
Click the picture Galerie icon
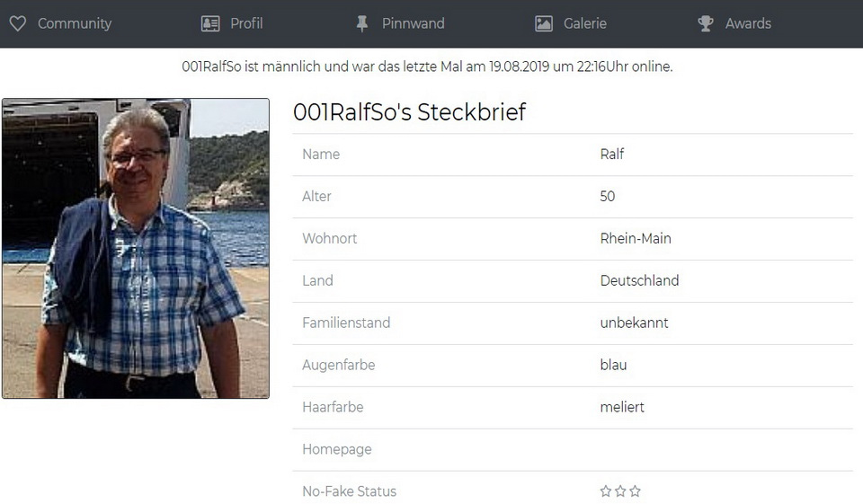tap(544, 23)
